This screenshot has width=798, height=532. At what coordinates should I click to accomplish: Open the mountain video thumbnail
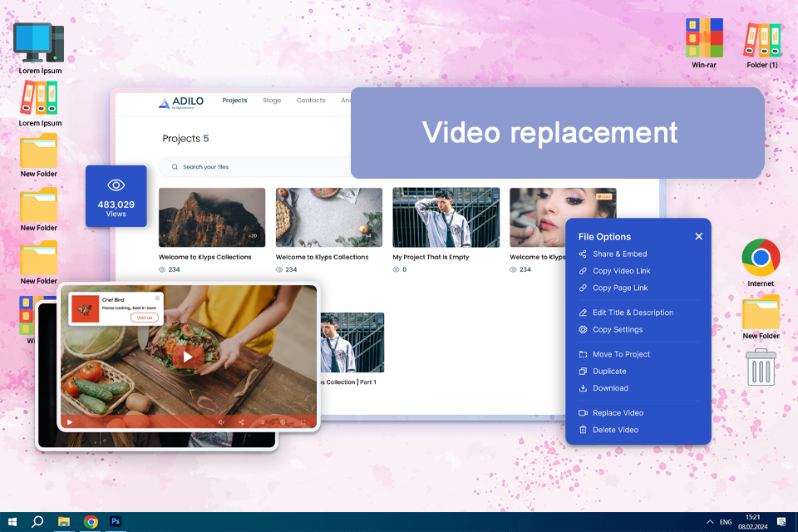tap(212, 218)
